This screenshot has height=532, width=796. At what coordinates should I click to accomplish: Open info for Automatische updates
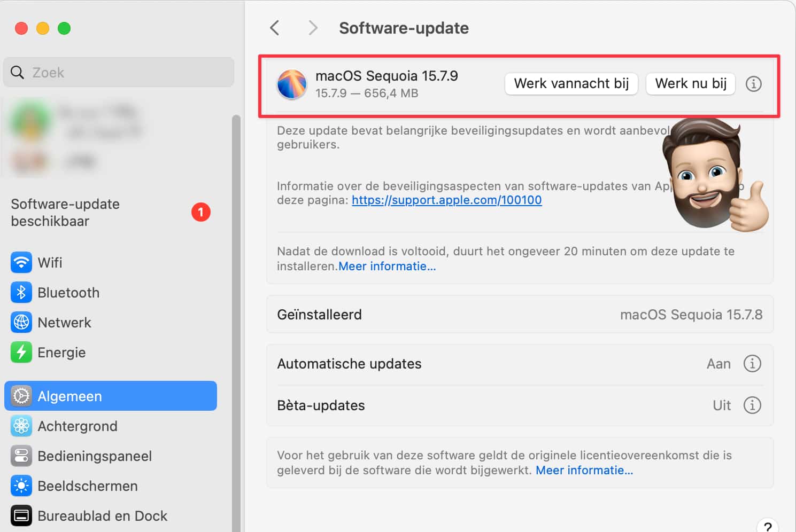752,364
